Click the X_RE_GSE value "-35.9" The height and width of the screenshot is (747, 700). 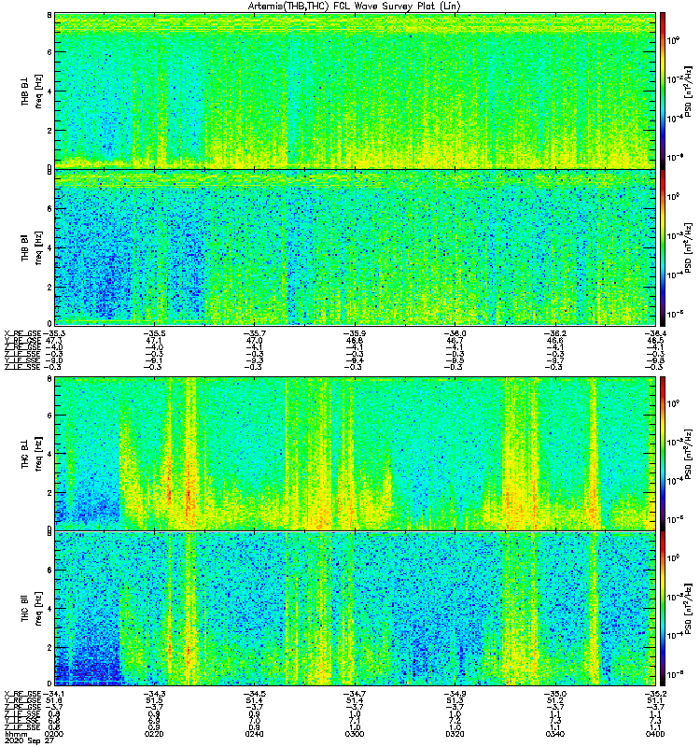355,333
